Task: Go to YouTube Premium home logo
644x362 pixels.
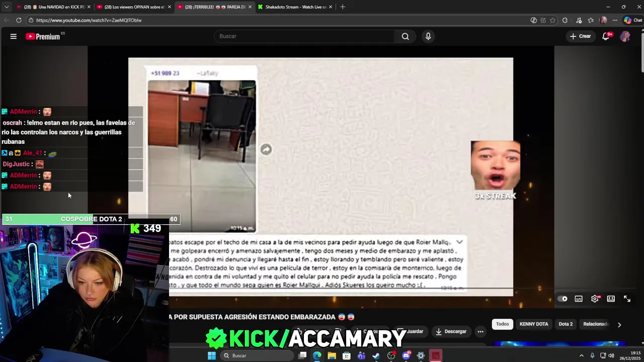Action: [43, 36]
